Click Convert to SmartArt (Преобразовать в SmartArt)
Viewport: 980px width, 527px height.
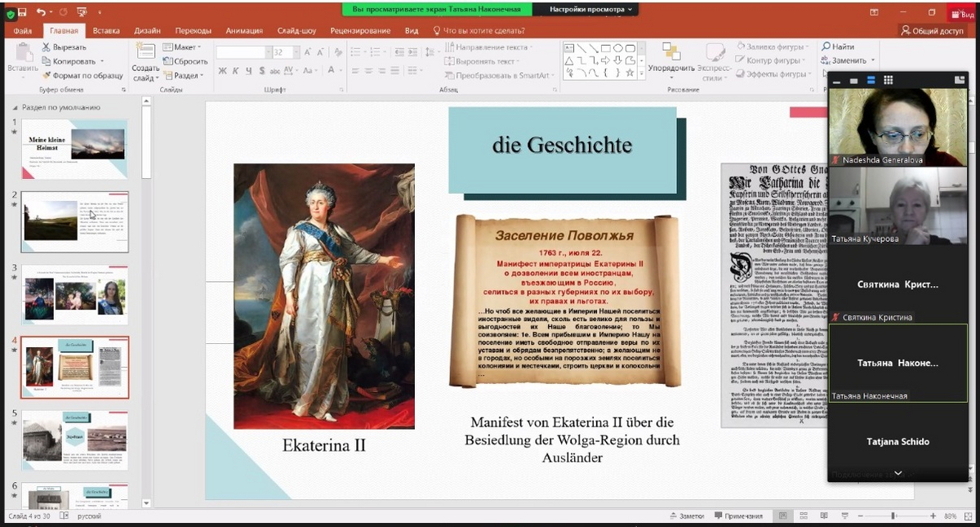(x=499, y=75)
